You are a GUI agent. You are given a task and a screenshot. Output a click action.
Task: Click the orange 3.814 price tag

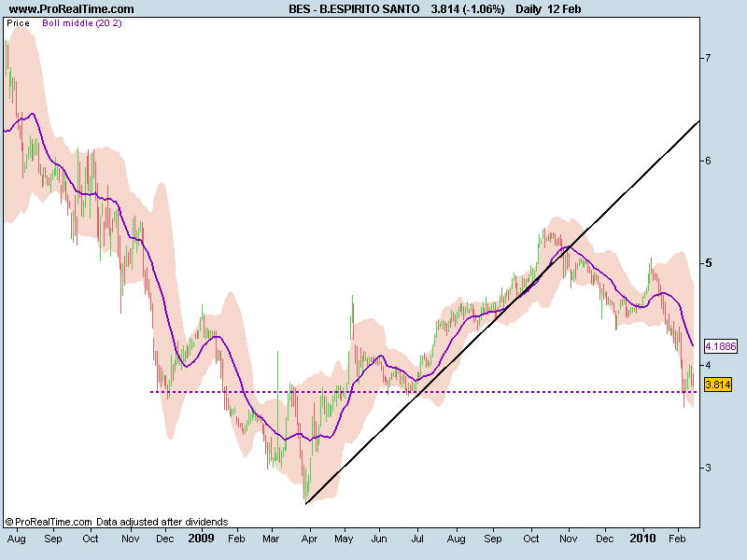[718, 385]
